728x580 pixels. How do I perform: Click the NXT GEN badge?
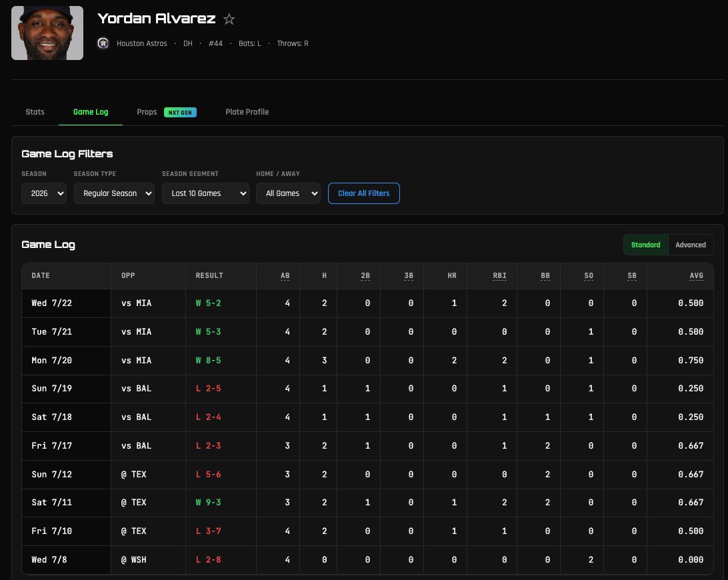coord(180,113)
